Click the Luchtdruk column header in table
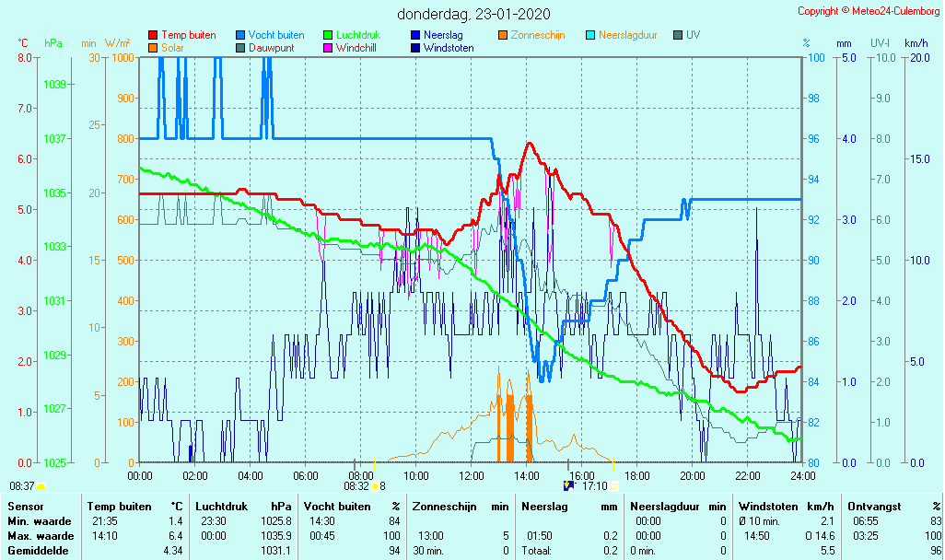Screen dimensions: 945x560 click(223, 506)
